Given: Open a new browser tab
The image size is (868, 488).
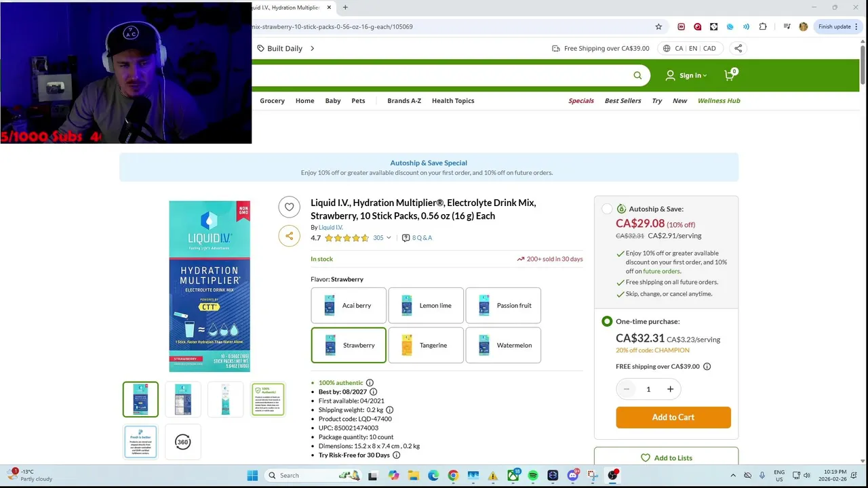Looking at the screenshot, I should (x=345, y=7).
